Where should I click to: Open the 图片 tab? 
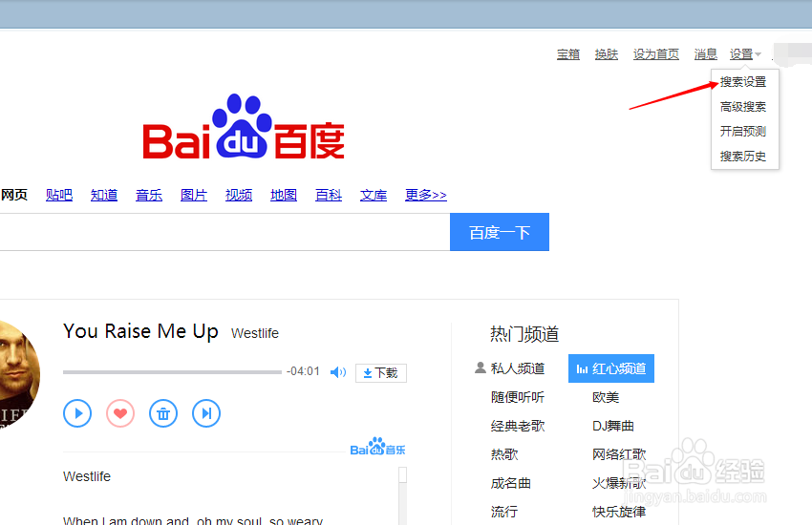tap(194, 195)
